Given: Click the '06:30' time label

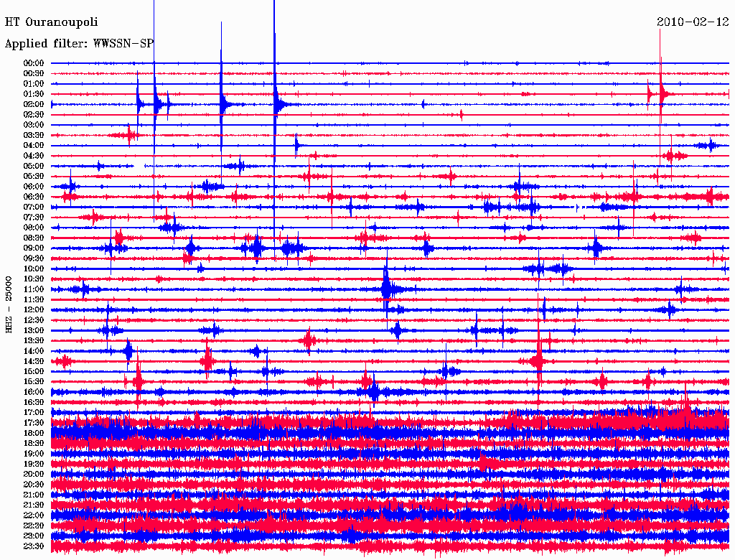Looking at the screenshot, I should (x=33, y=197).
